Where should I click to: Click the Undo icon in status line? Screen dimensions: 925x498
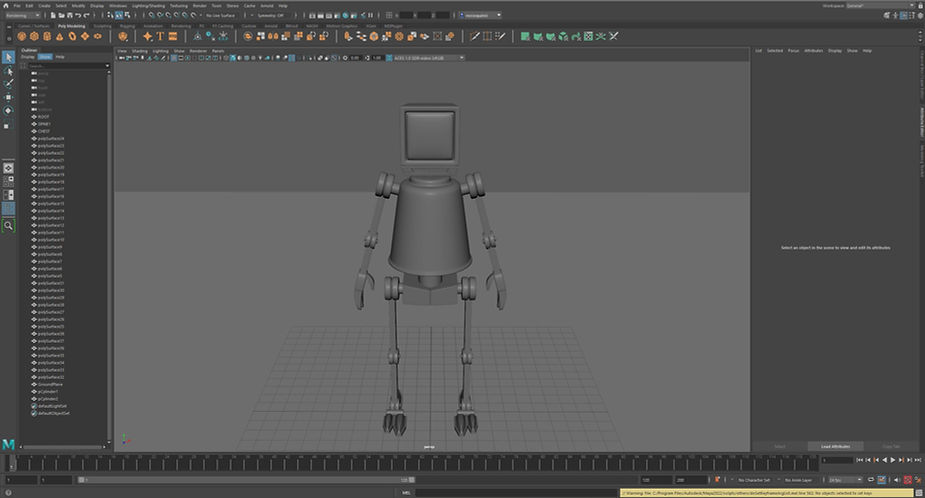tap(78, 15)
